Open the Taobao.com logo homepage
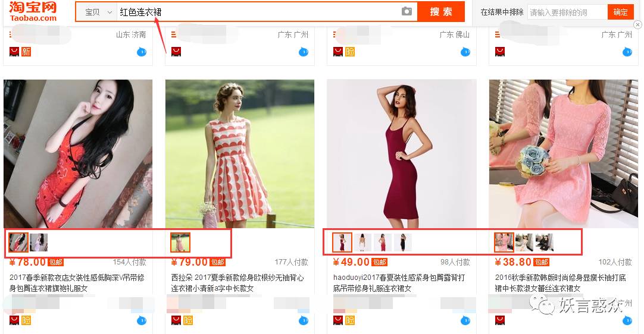The image size is (644, 334). (33, 11)
